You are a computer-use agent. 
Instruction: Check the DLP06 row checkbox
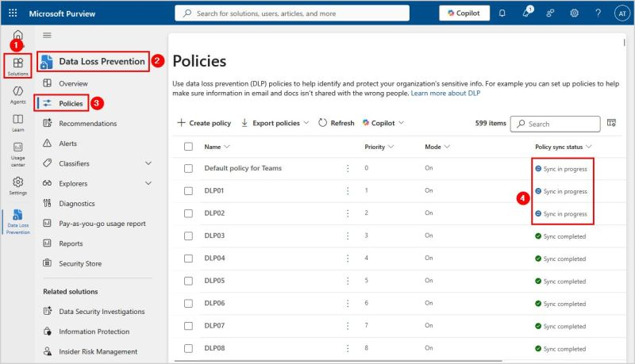pos(188,303)
